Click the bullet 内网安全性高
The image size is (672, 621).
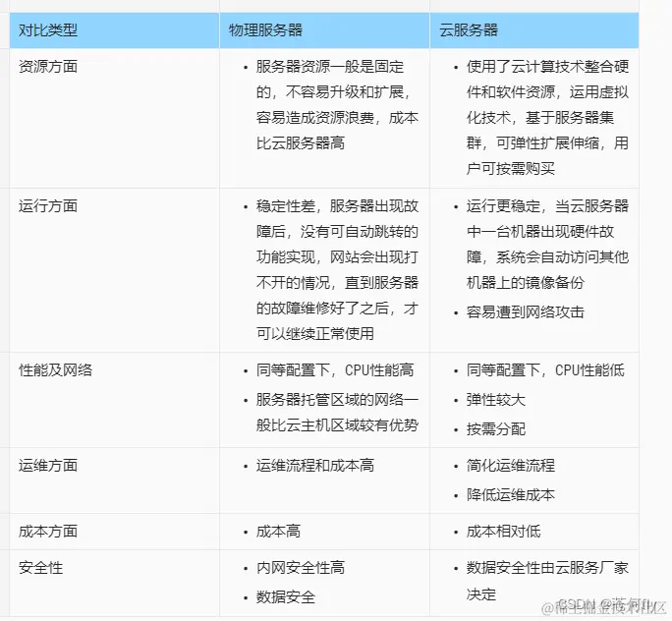[301, 568]
